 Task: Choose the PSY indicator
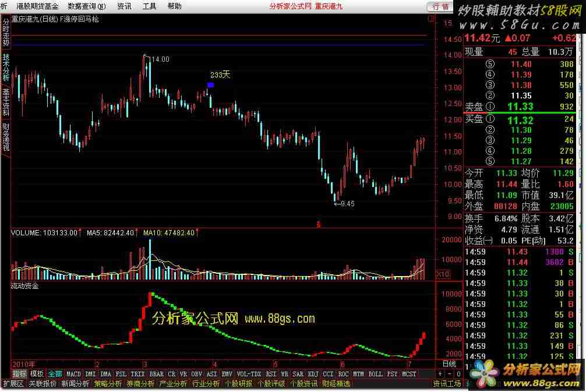pyautogui.click(x=392, y=374)
